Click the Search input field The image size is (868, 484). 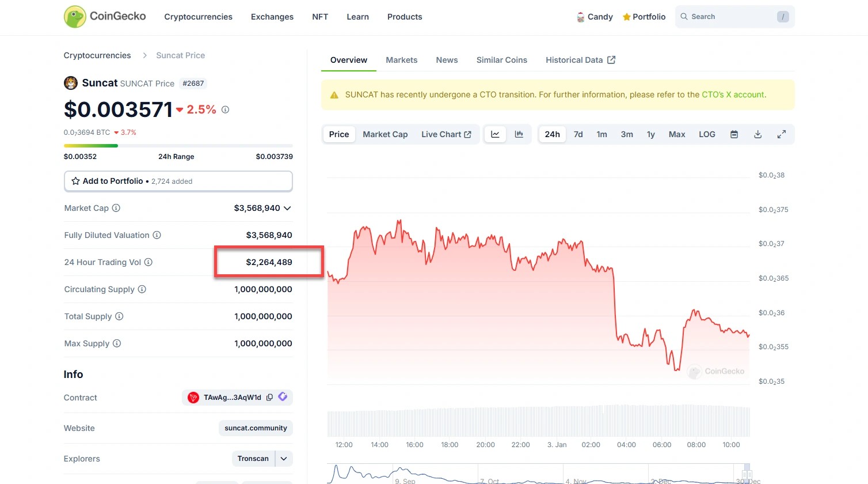(732, 17)
